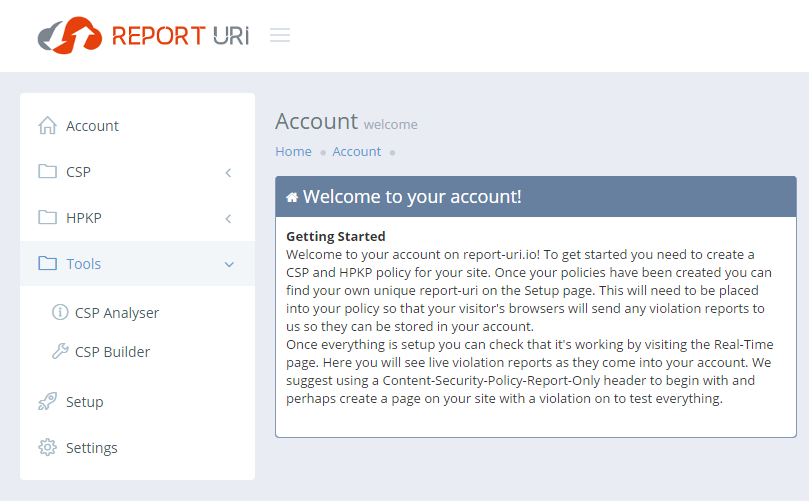Select the Tools sidebar section

[137, 263]
